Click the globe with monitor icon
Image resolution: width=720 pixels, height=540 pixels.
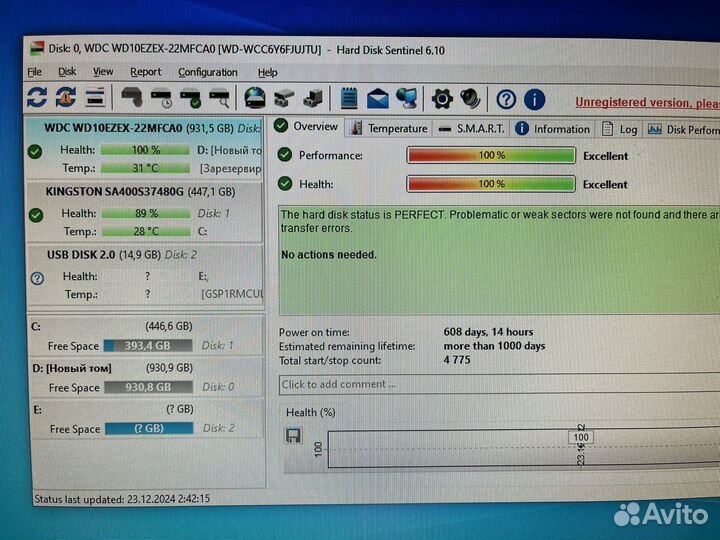point(407,98)
